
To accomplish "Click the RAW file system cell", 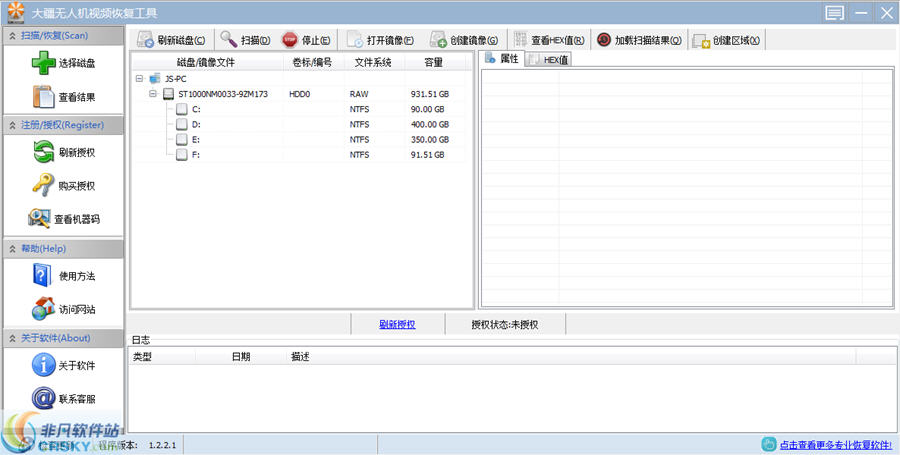I will 359,94.
